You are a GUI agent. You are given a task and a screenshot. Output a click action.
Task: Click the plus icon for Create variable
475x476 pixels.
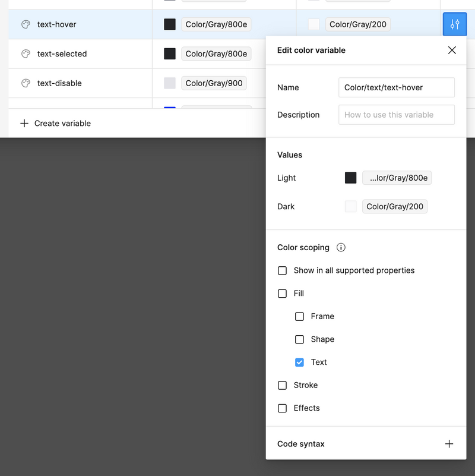click(24, 123)
